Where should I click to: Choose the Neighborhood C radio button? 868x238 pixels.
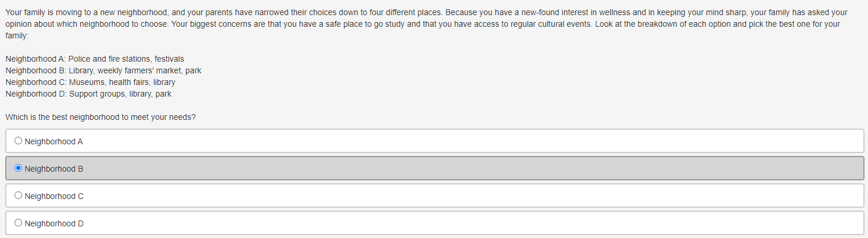pos(19,196)
